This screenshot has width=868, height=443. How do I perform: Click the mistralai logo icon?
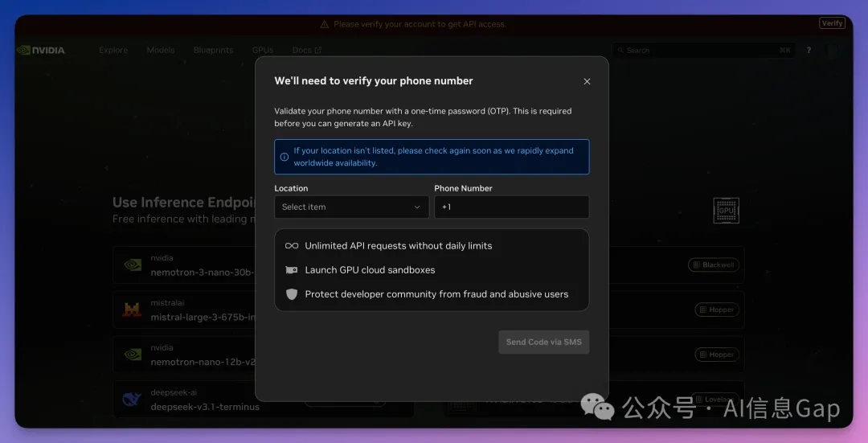point(132,310)
